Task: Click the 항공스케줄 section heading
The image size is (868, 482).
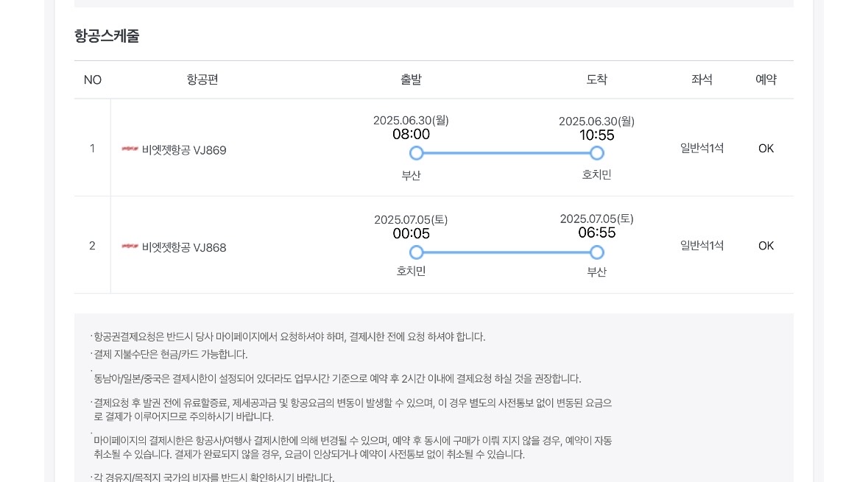Action: (107, 36)
